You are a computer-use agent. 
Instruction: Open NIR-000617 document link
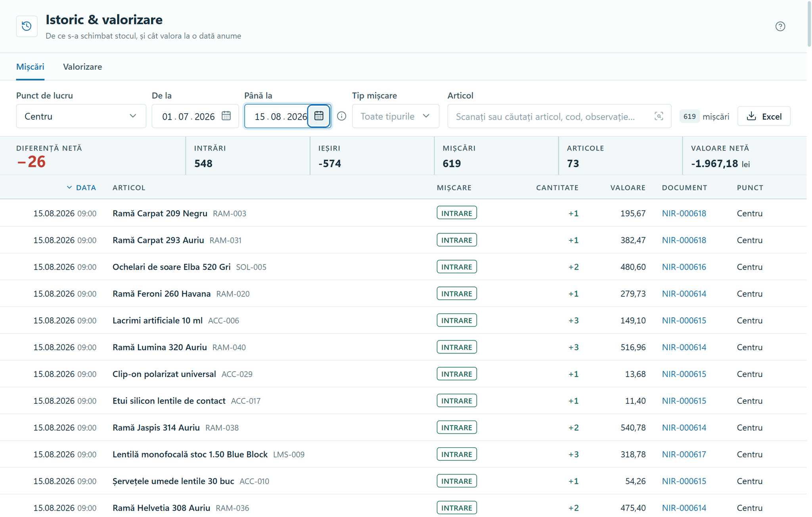tap(684, 454)
